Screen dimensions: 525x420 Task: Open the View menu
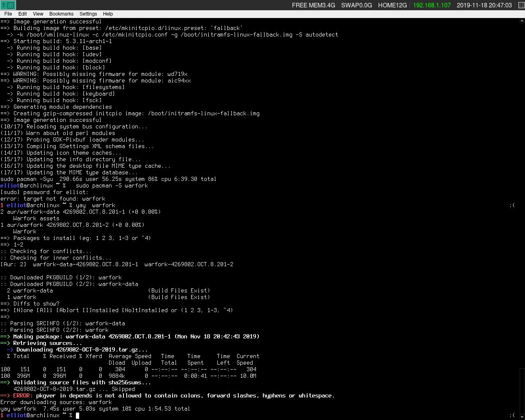[x=38, y=14]
